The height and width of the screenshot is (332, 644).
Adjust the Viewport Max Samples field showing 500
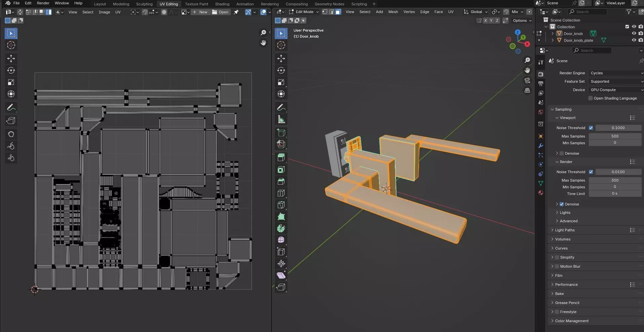pos(615,136)
